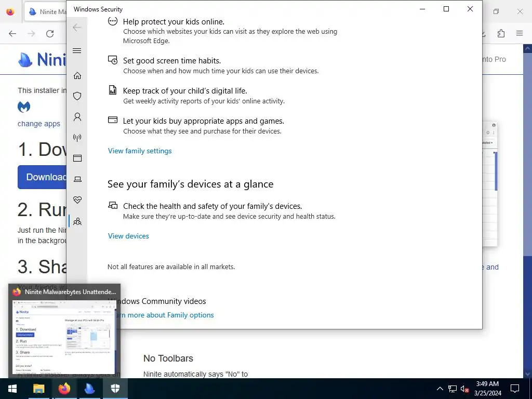
Task: Open File Explorer from taskbar
Action: (38, 389)
